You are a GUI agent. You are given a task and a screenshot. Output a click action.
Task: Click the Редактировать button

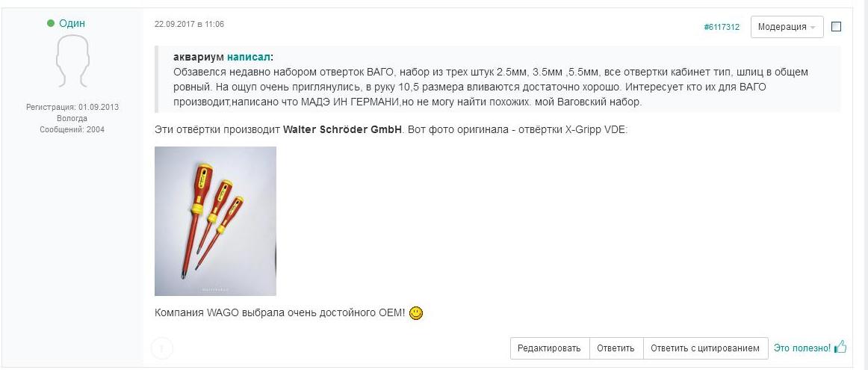click(549, 348)
